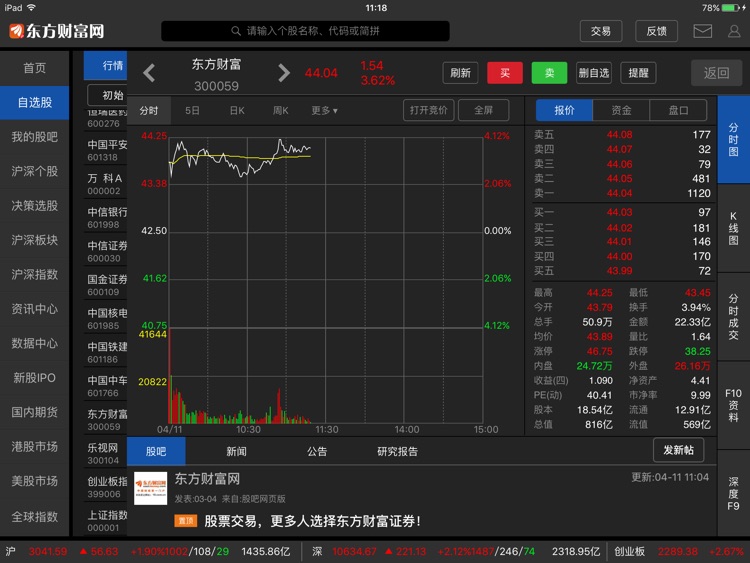Open 决策选股 in left menu
Image resolution: width=750 pixels, height=563 pixels.
tap(34, 206)
